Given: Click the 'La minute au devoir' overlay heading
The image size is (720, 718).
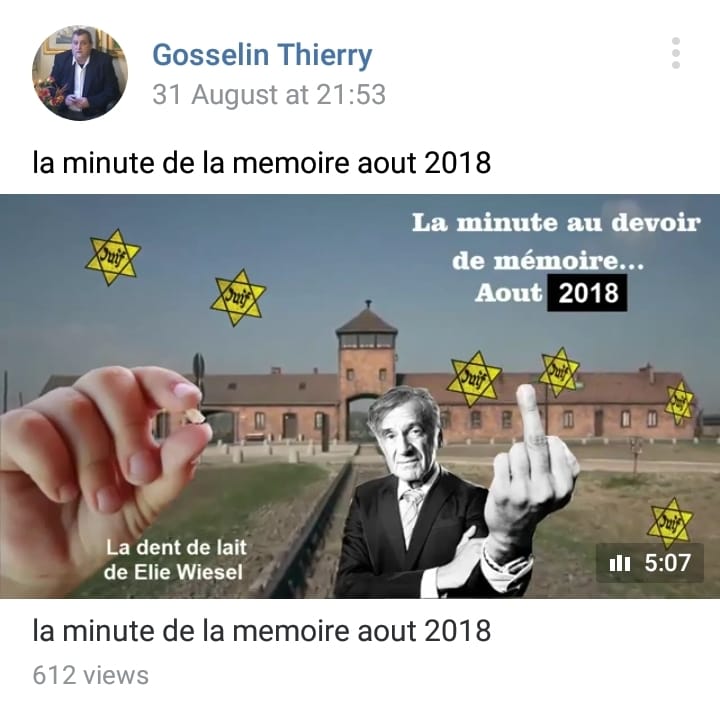Looking at the screenshot, I should pos(556,223).
